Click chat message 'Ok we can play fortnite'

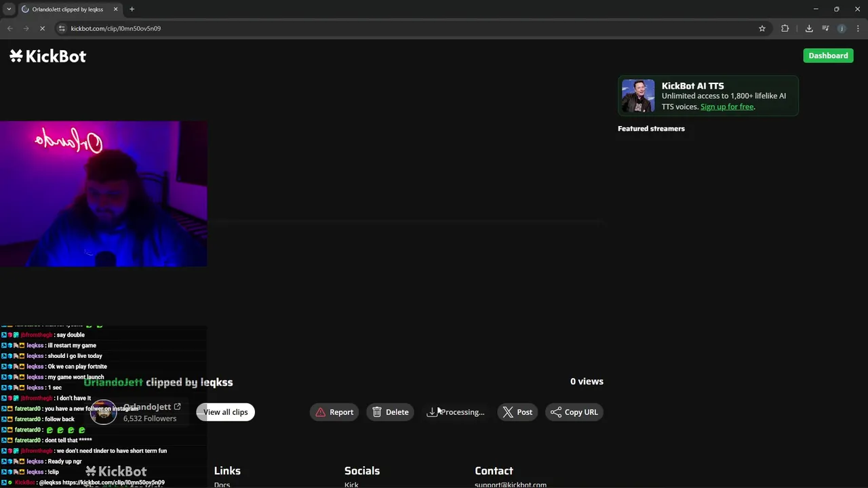coord(77,367)
